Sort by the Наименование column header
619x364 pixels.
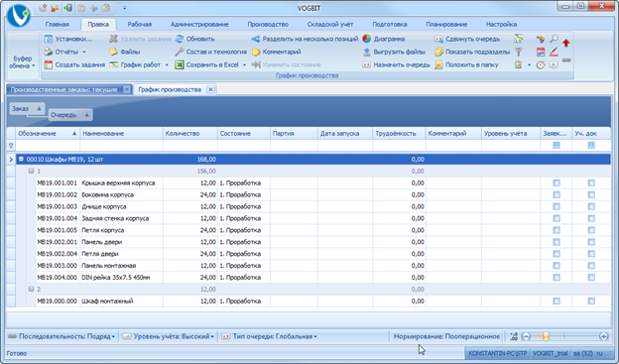click(121, 134)
